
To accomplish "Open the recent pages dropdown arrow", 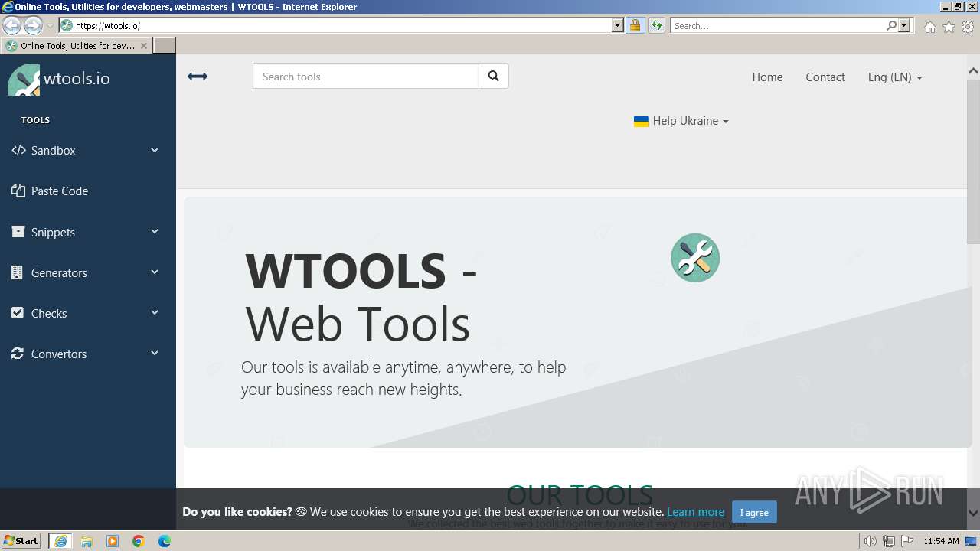I will click(x=50, y=26).
